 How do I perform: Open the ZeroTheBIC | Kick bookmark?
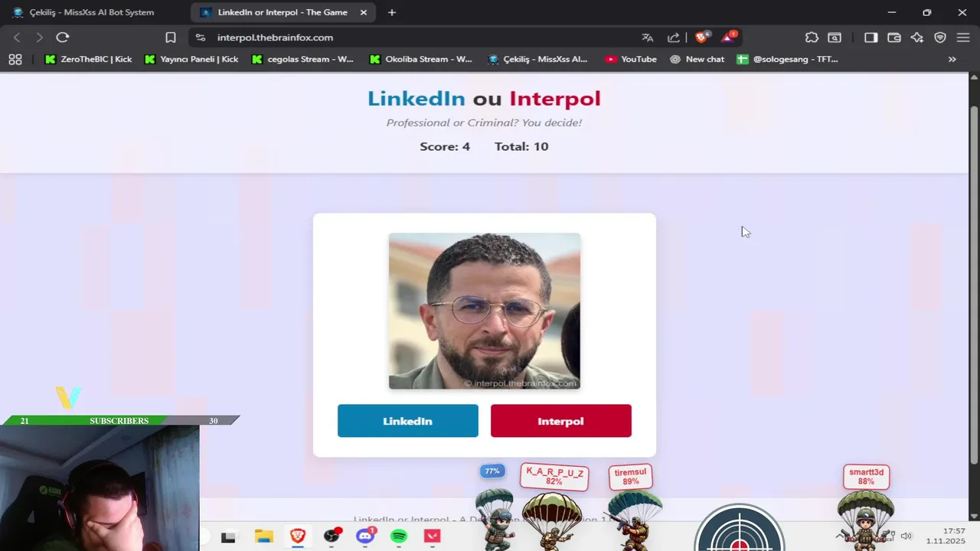pyautogui.click(x=88, y=59)
